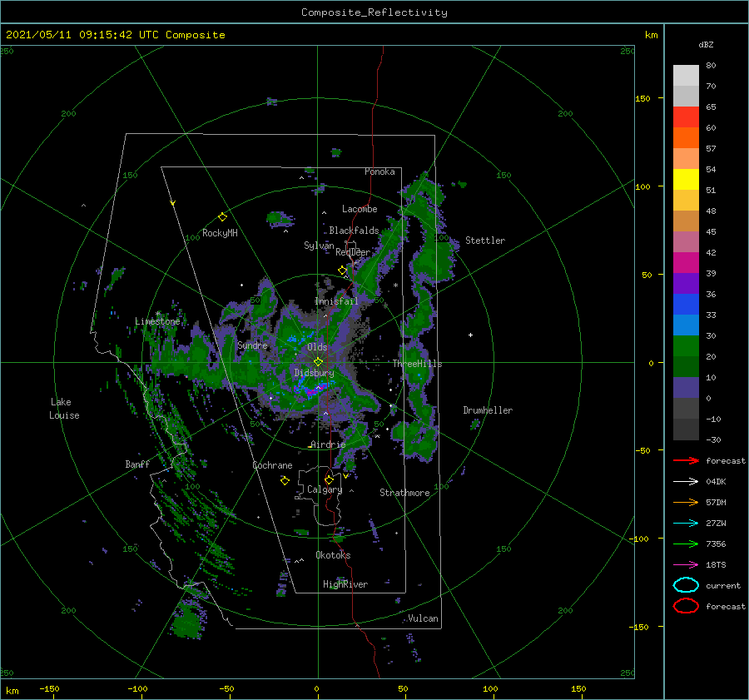The width and height of the screenshot is (749, 700).
Task: Click the 80 value at the top of the dBZ scale
Action: click(711, 66)
